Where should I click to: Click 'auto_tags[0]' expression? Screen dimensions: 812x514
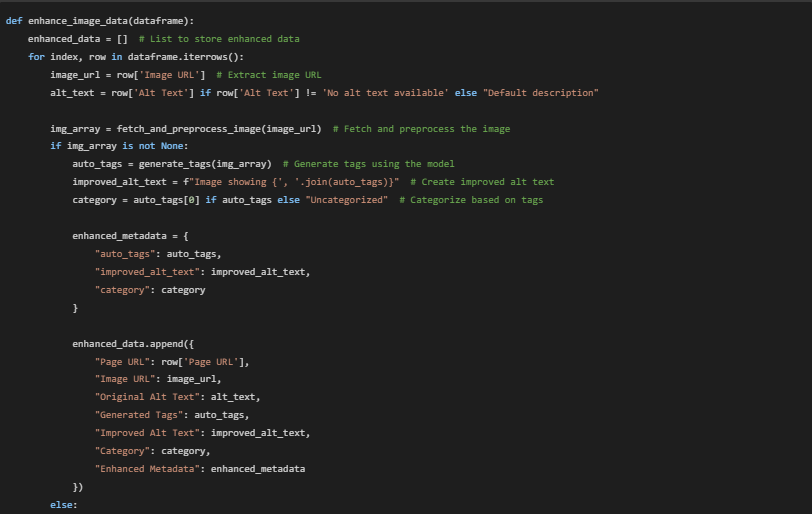(167, 200)
